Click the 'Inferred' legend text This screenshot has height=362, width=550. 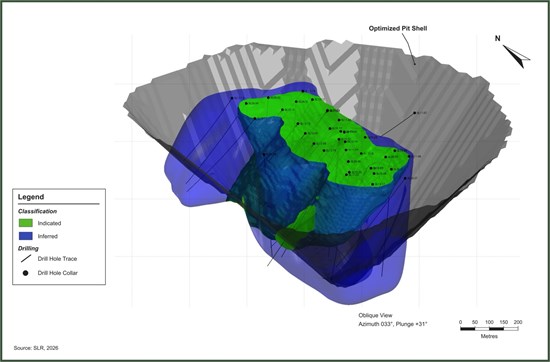[x=48, y=236]
